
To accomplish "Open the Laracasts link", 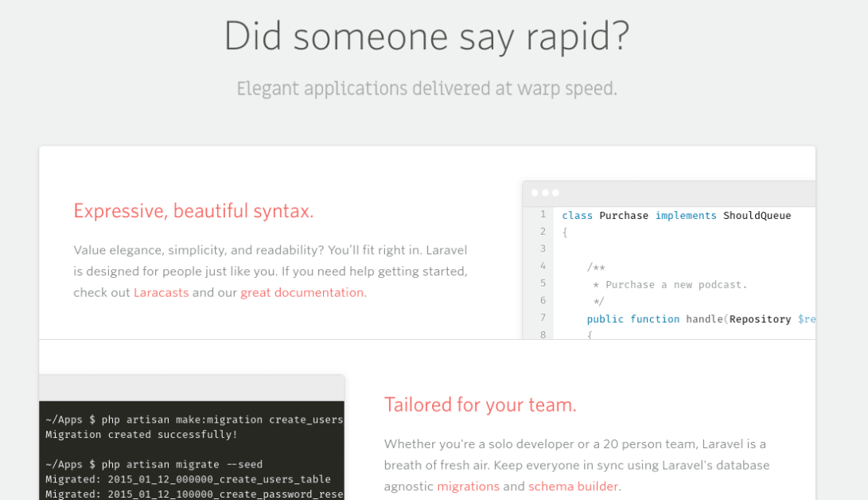I will pyautogui.click(x=161, y=292).
